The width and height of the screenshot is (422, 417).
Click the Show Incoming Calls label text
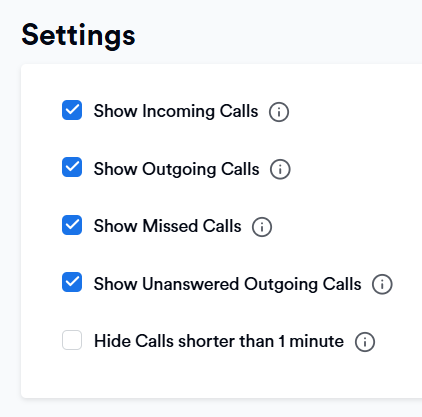pyautogui.click(x=176, y=111)
